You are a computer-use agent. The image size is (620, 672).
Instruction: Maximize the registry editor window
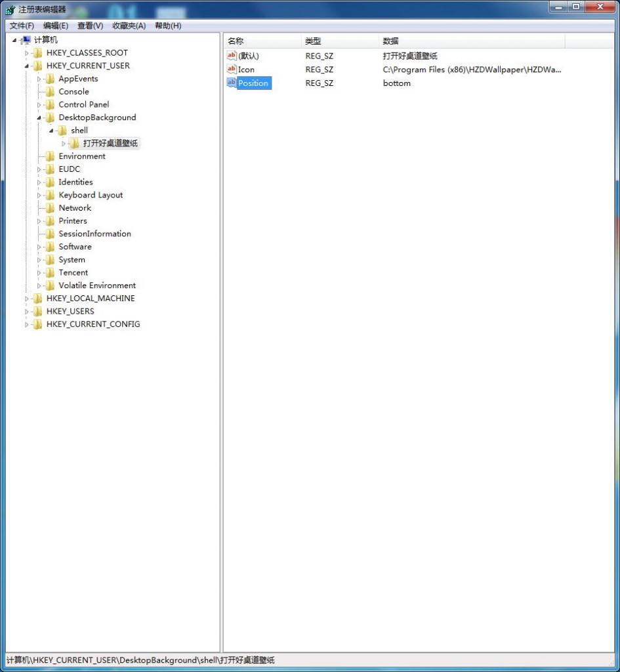point(576,7)
